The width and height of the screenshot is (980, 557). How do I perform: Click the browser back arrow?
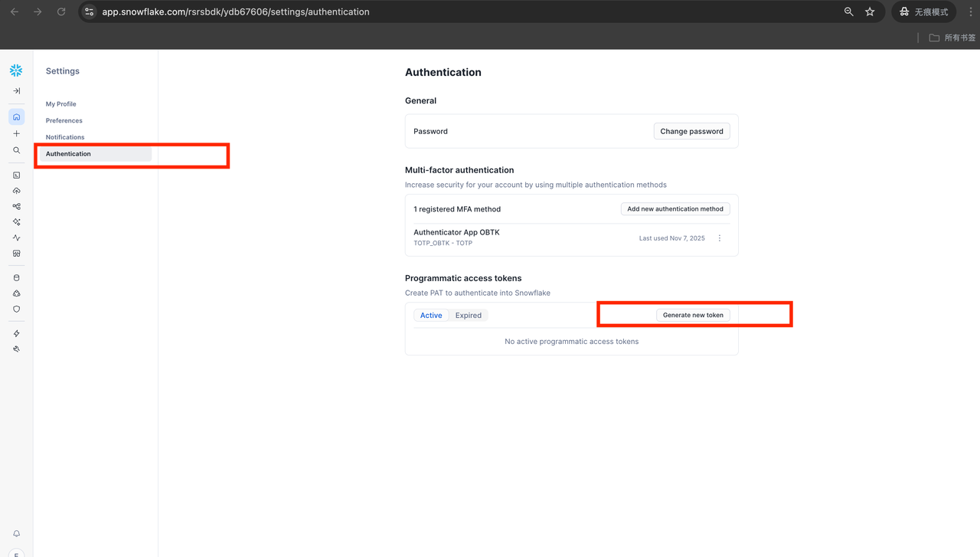click(15, 11)
